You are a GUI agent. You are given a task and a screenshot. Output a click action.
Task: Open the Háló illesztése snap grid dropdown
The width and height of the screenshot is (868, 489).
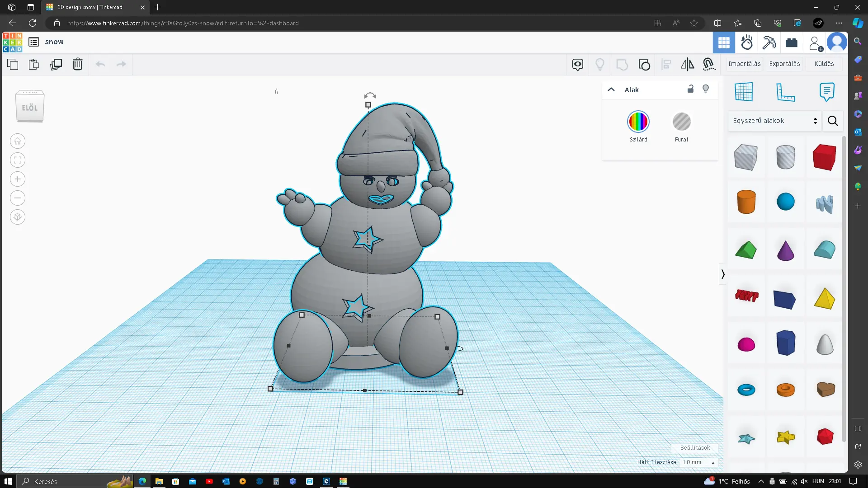pyautogui.click(x=698, y=463)
